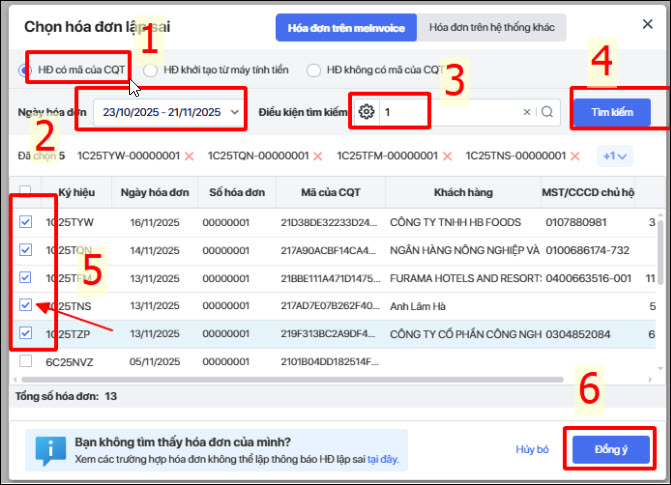Screen dimensions: 671x485
Task: Select HĐ khởi tạo từ máy tính tiền radio
Action: click(150, 70)
